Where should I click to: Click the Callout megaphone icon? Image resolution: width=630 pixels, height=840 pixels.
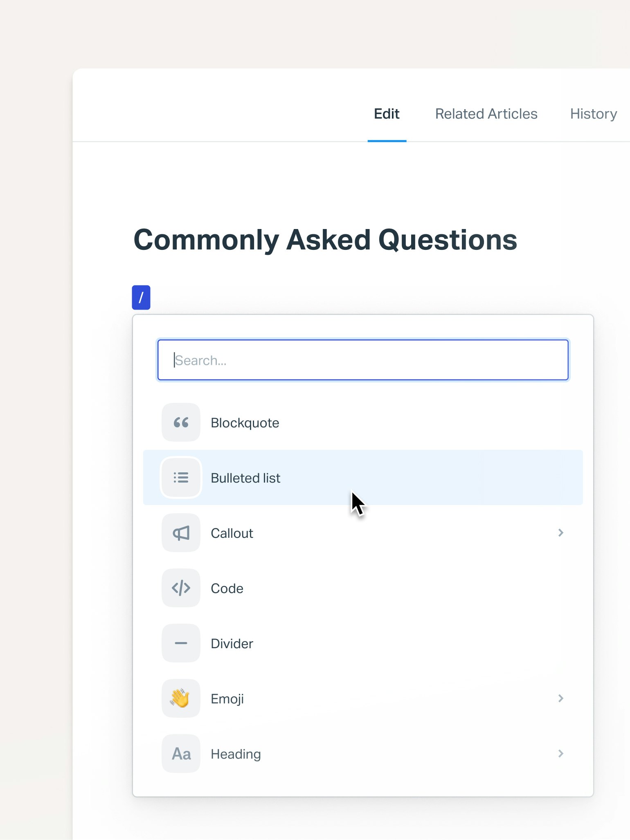[x=181, y=533]
